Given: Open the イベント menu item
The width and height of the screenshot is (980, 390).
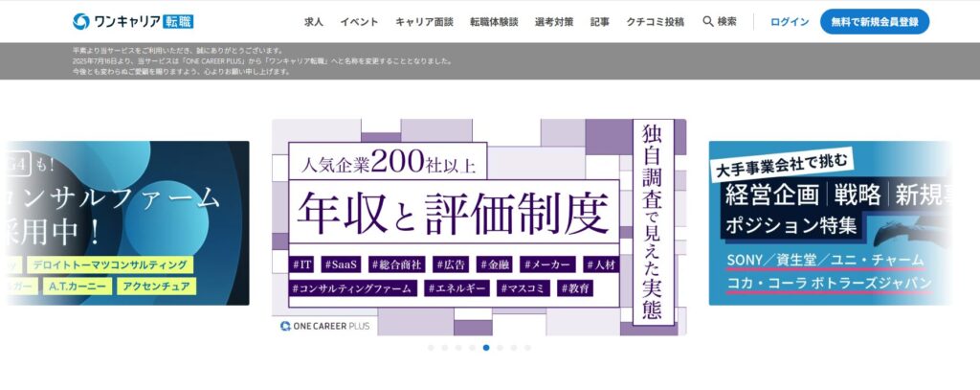Looking at the screenshot, I should 359,22.
